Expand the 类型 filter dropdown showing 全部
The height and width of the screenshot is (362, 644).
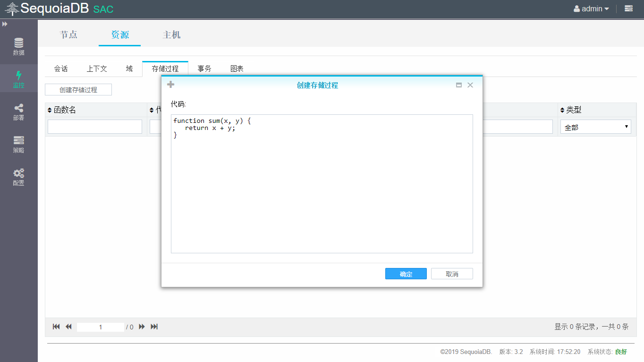click(x=595, y=127)
